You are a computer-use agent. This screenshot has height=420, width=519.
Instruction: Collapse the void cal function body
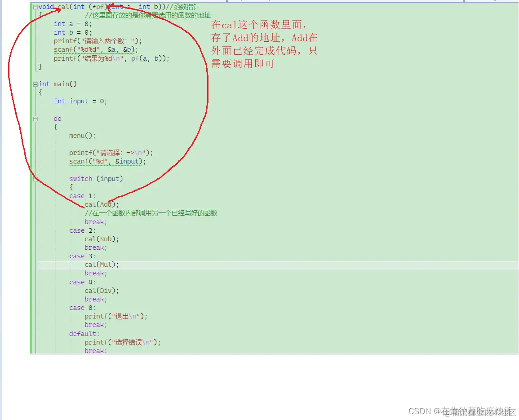pyautogui.click(x=35, y=7)
